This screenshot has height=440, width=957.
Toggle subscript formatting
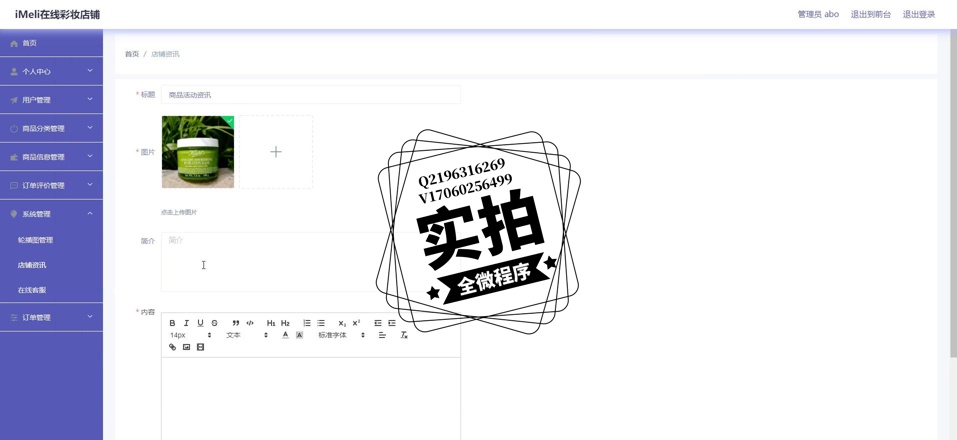coord(342,323)
